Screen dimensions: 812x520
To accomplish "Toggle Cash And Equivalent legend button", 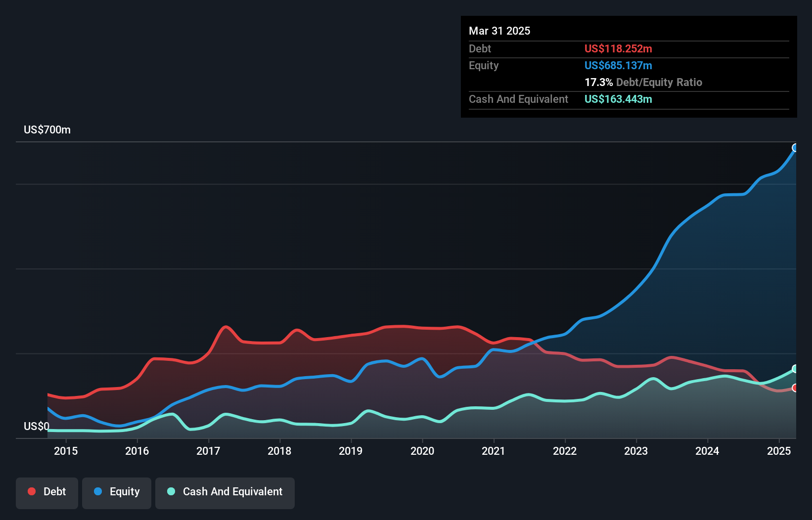I will coord(225,492).
